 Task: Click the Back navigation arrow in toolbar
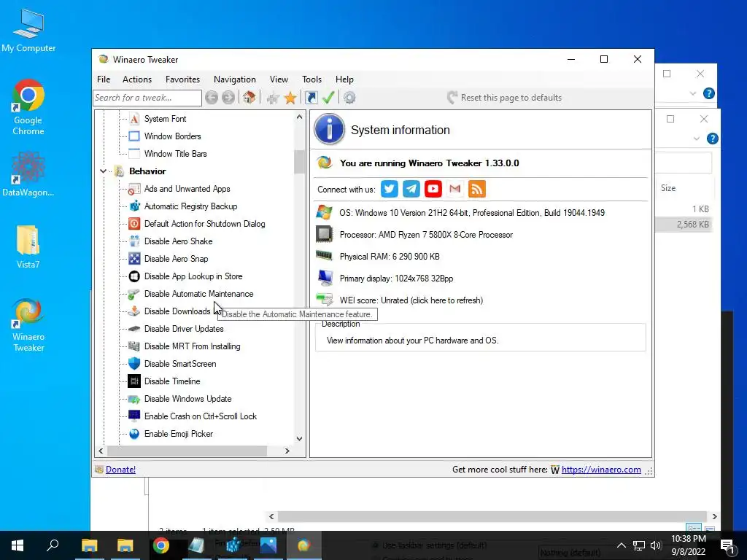[x=212, y=98]
